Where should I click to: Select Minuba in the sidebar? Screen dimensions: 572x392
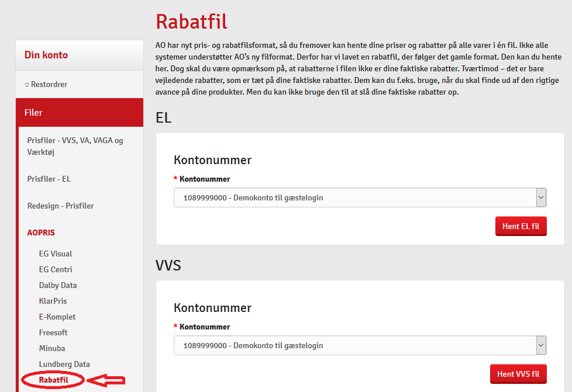tap(52, 348)
